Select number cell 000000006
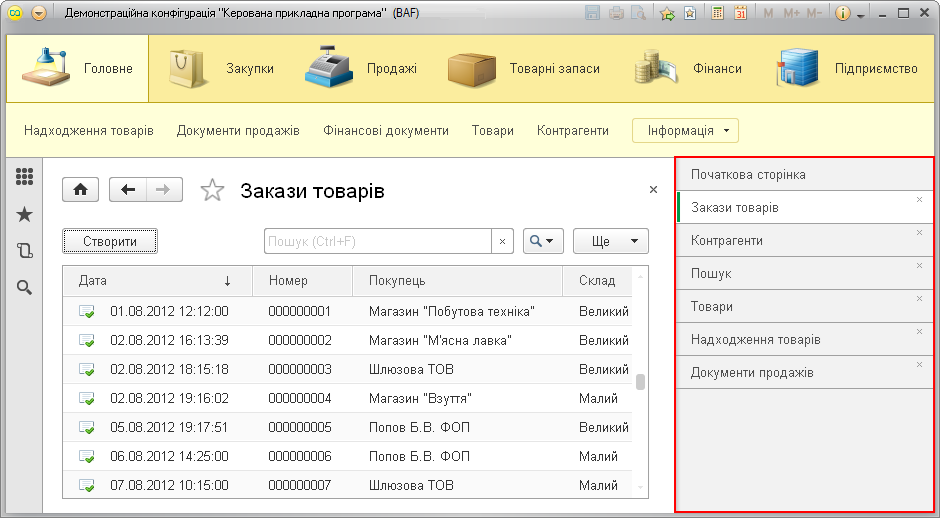The height and width of the screenshot is (518, 940). pyautogui.click(x=300, y=456)
